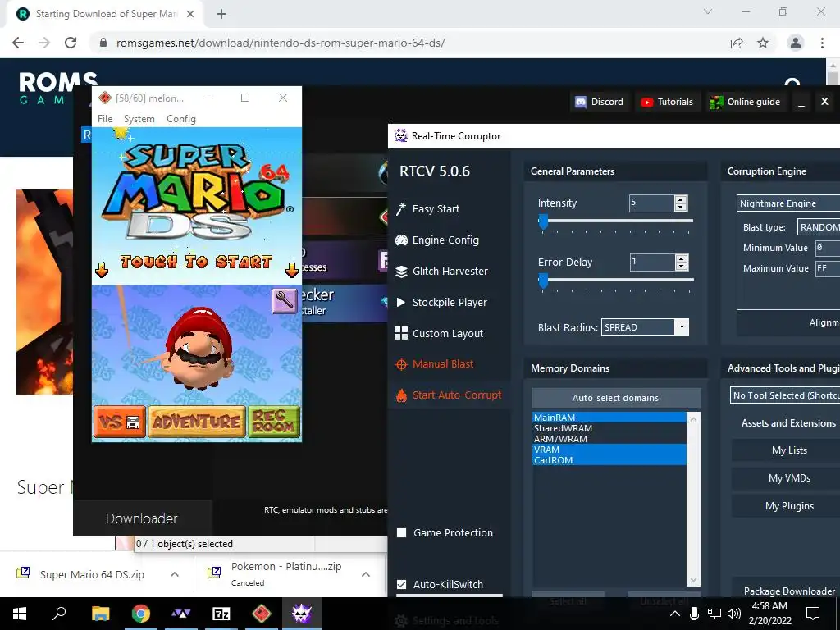Click the Error Delay slider handle
The image size is (840, 630).
point(543,281)
